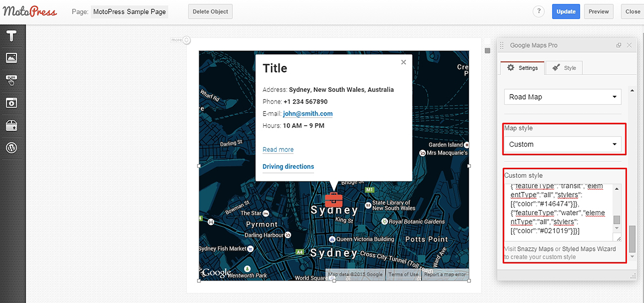Image resolution: width=644 pixels, height=303 pixels.
Task: Open the Driving directions link
Action: click(288, 167)
